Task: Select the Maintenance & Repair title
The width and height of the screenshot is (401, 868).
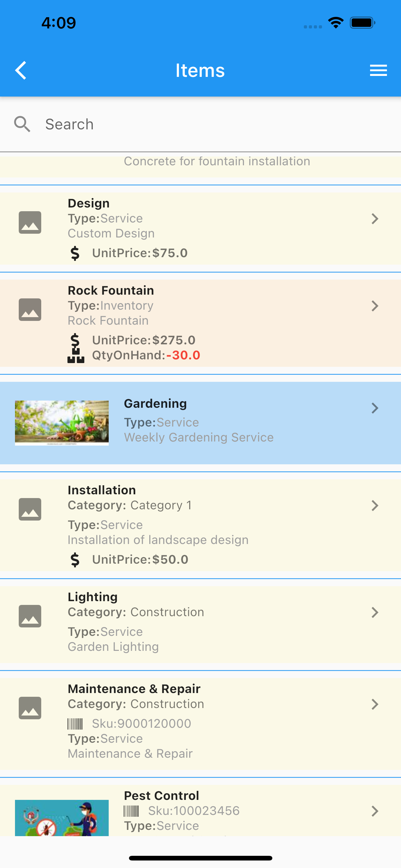Action: point(134,689)
